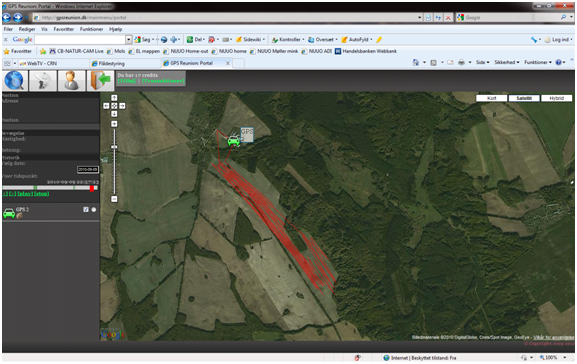Image resolution: width=577 pixels, height=364 pixels.
Task: Open the globe search map icon
Action: coord(15,81)
